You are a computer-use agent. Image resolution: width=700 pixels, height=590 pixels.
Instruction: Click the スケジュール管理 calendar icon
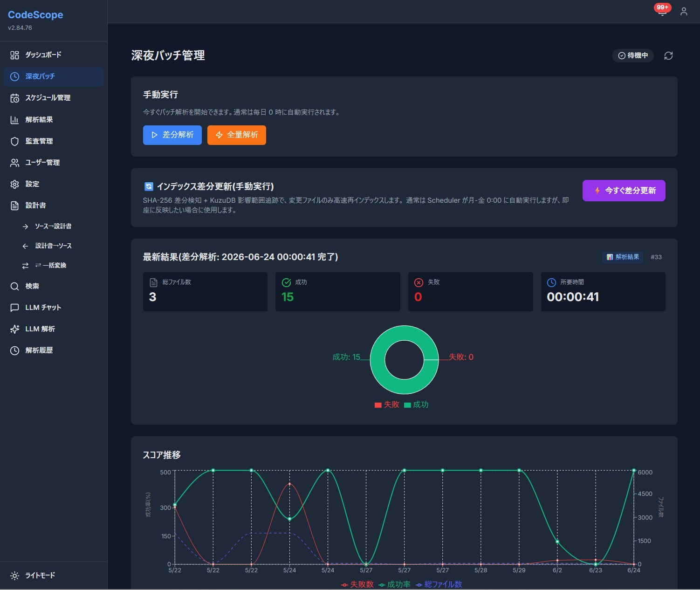tap(14, 98)
